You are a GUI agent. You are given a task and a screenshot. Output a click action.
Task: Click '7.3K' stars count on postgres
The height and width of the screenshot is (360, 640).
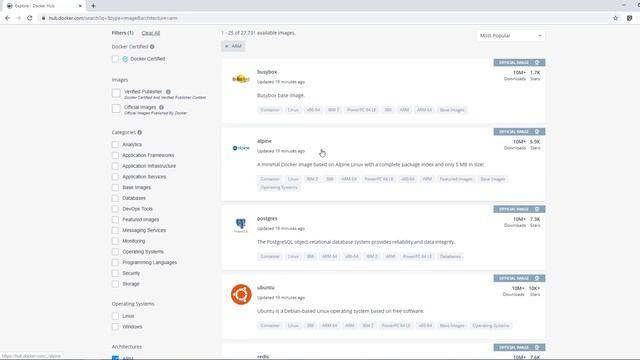535,219
